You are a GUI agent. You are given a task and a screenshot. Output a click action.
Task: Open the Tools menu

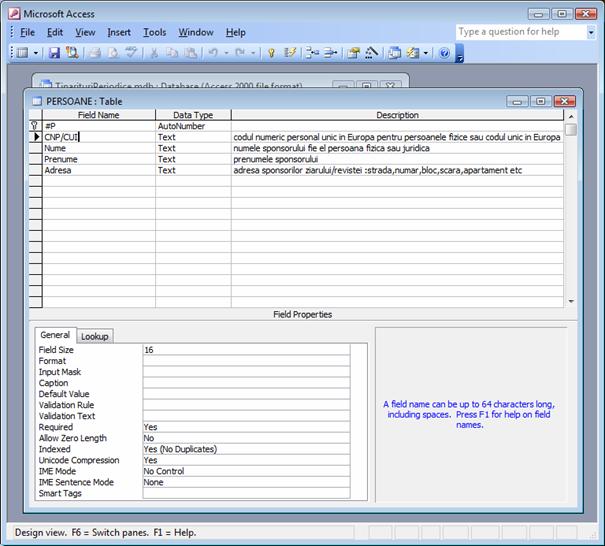[154, 32]
